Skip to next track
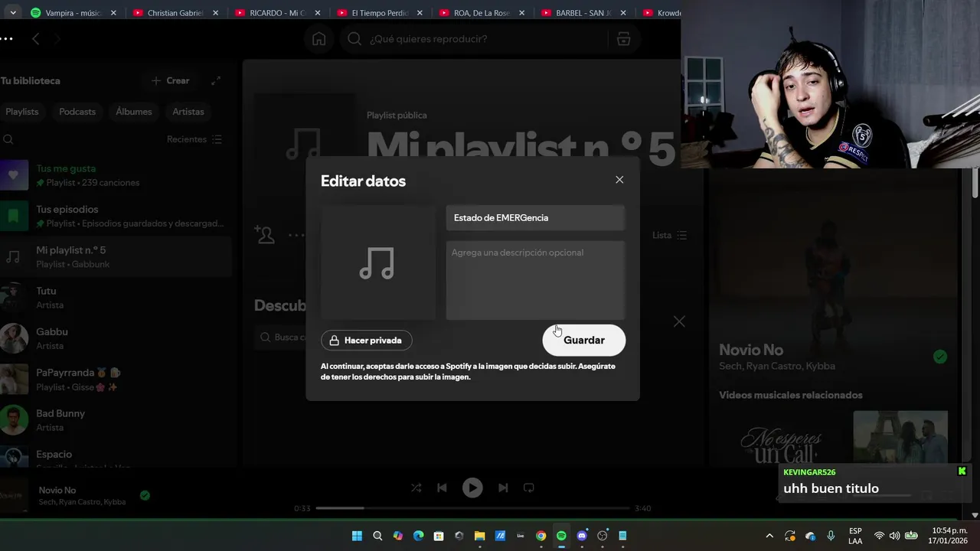This screenshot has height=551, width=980. pyautogui.click(x=503, y=487)
